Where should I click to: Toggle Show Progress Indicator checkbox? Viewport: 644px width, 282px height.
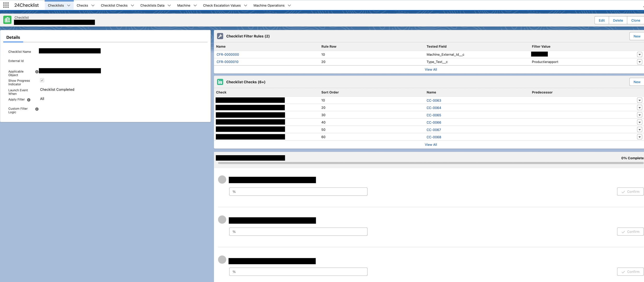pyautogui.click(x=42, y=80)
